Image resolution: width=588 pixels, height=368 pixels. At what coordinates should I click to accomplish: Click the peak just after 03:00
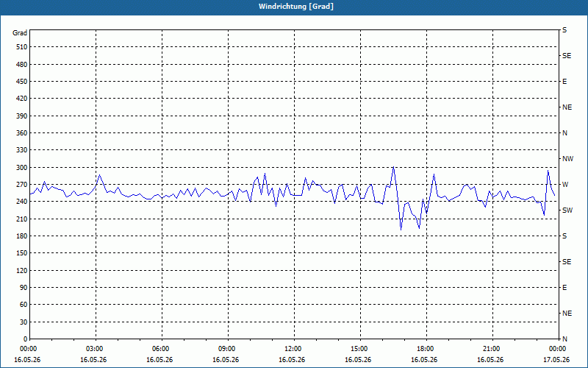[99, 175]
